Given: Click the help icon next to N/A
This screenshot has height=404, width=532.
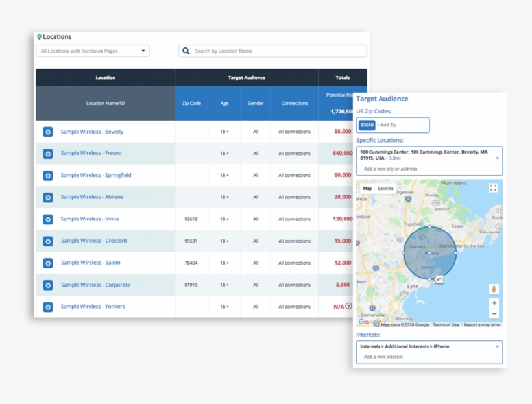Looking at the screenshot, I should [348, 307].
